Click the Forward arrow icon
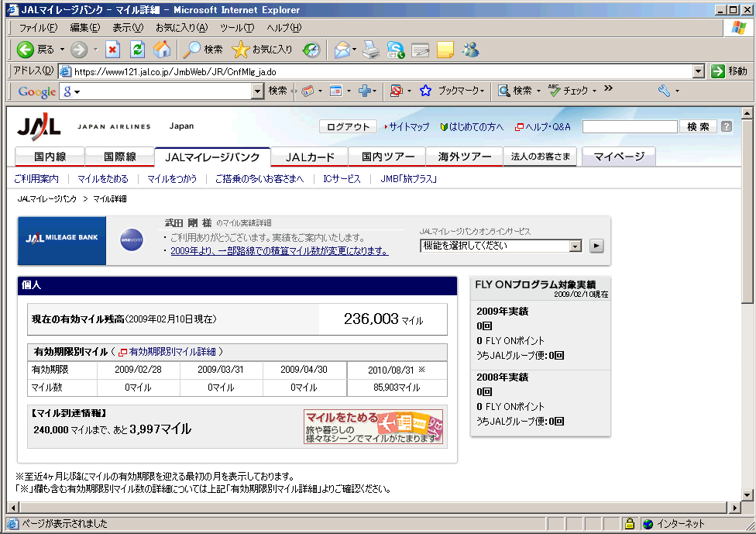The height and width of the screenshot is (534, 756). pos(78,49)
